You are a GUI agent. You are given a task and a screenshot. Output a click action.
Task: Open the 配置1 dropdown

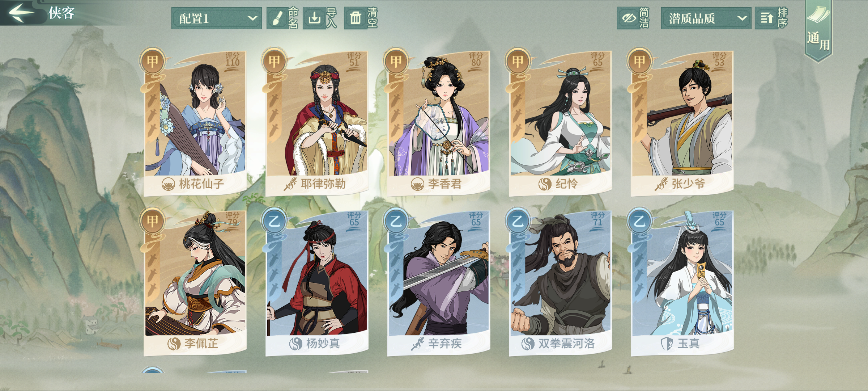pyautogui.click(x=216, y=18)
